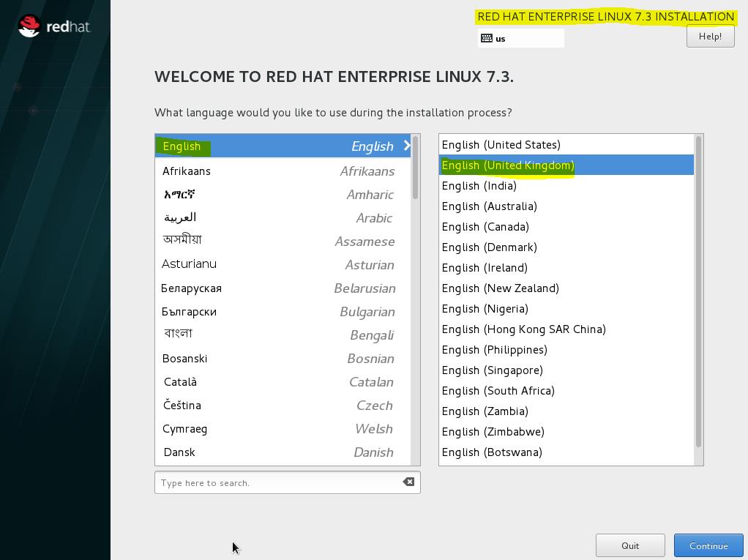Select English (Ireland) locale

[566, 268]
